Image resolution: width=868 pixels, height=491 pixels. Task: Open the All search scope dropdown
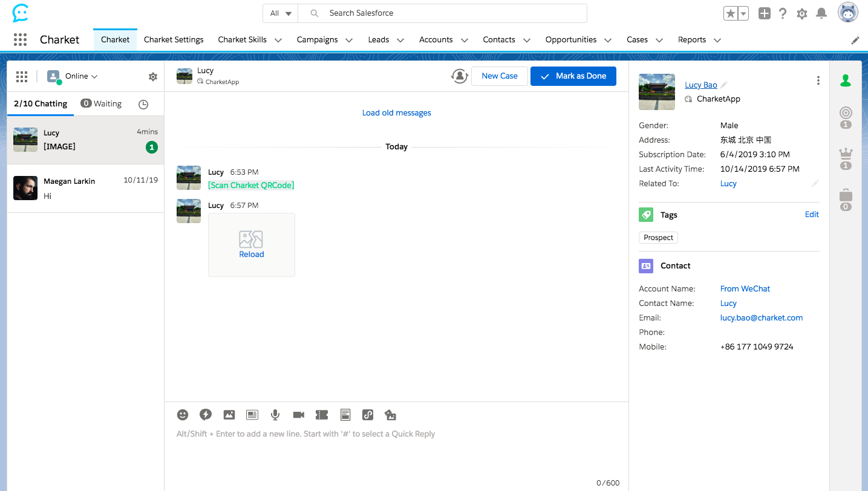(281, 13)
